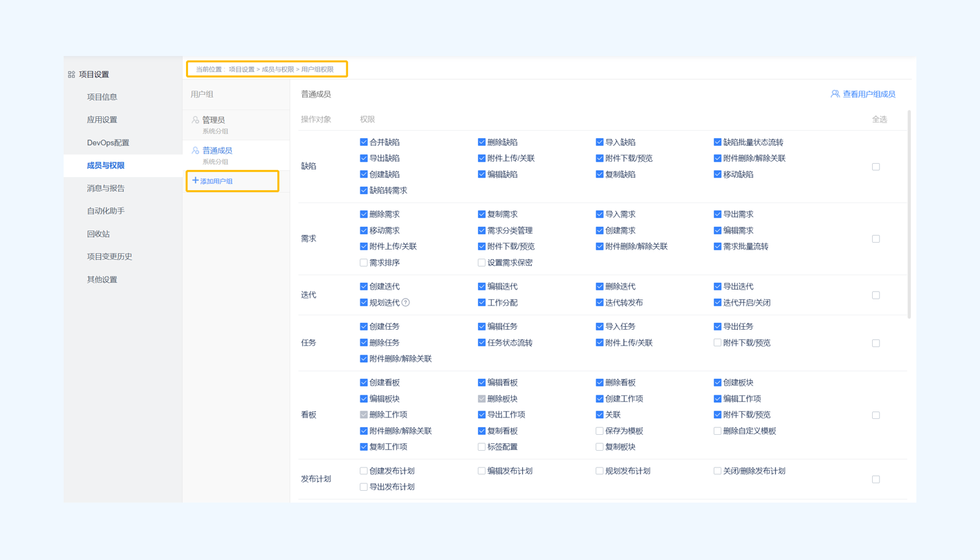Open 回收站 in the sidebar

[98, 234]
